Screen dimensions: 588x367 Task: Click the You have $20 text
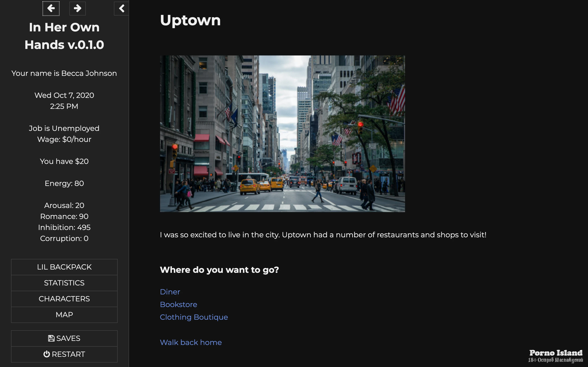[64, 161]
